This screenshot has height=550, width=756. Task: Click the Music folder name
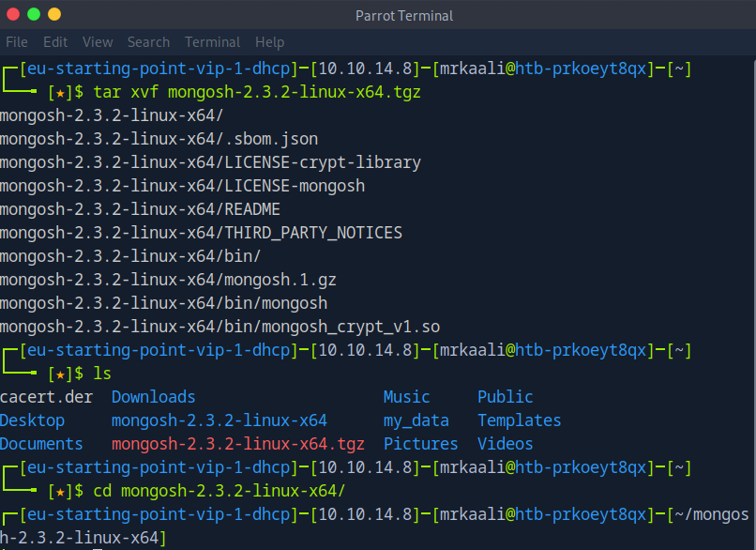tap(406, 397)
